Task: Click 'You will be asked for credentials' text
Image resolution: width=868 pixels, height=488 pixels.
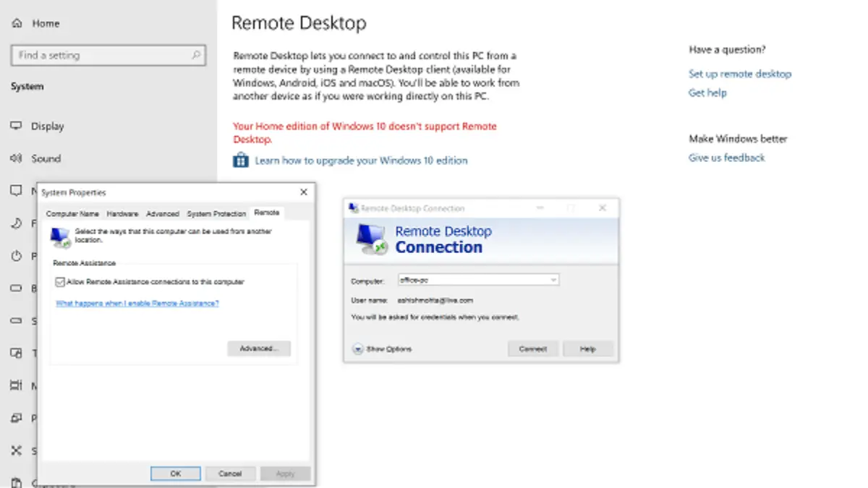Action: 435,317
